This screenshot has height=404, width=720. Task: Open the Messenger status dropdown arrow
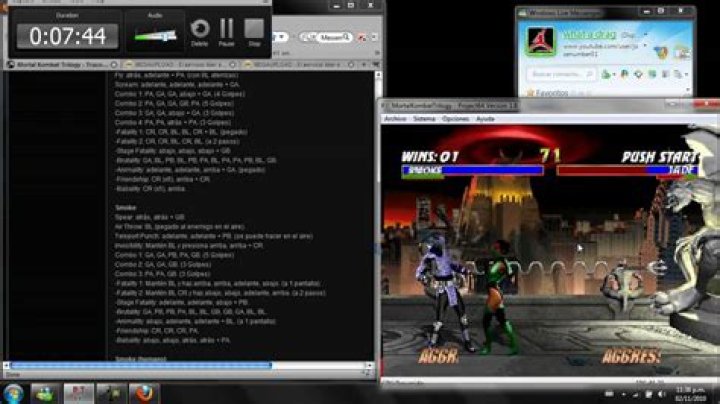pyautogui.click(x=646, y=34)
